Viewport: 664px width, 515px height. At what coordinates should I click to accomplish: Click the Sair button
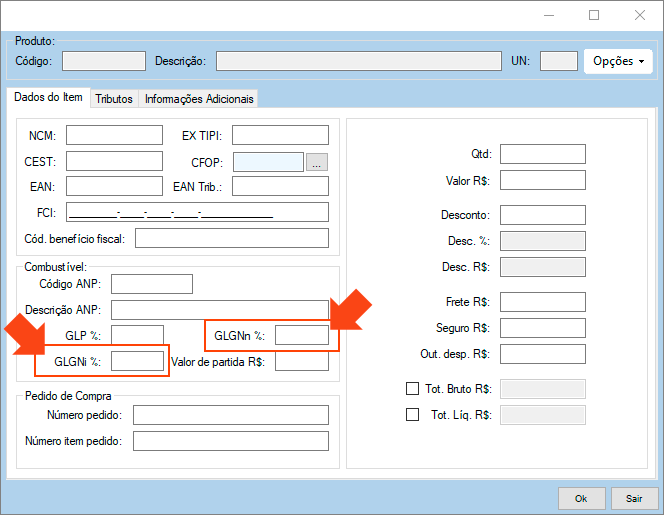(x=634, y=497)
